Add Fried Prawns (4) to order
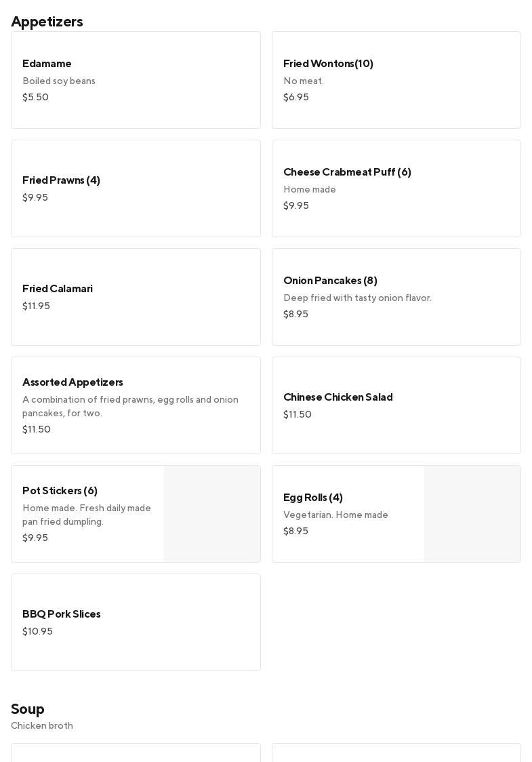Screen dimensions: 532x762 tap(136, 188)
